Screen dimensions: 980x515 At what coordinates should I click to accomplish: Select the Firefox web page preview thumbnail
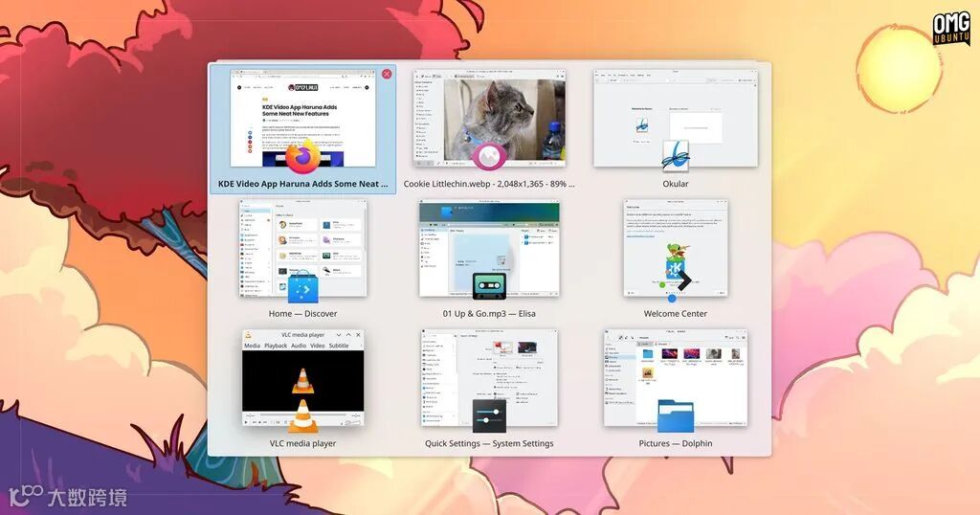coord(303,118)
